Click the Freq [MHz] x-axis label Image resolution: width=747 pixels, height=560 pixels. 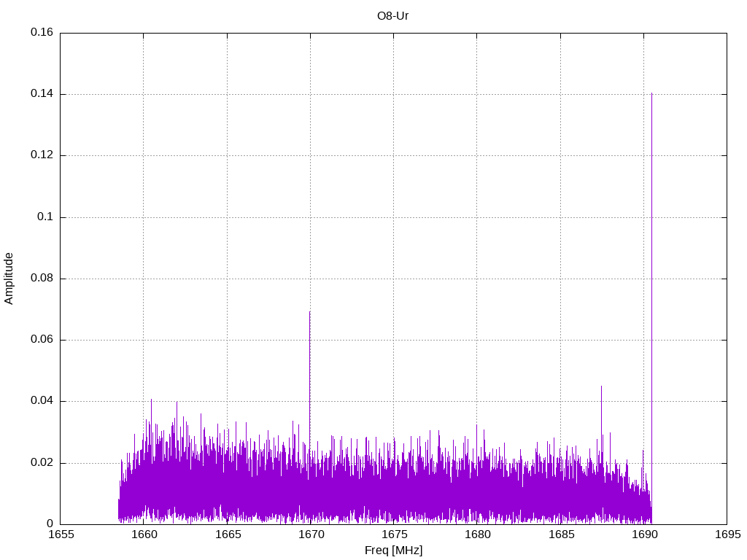click(x=393, y=551)
